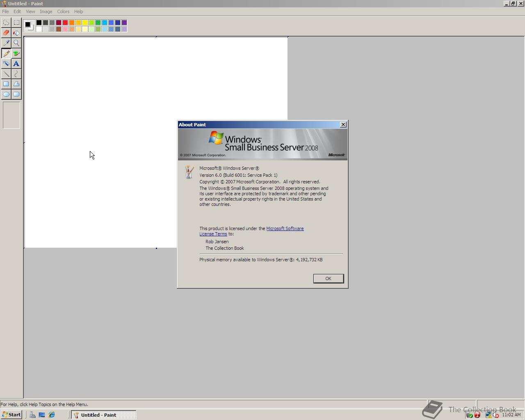Pick the Rectangle shape tool
525x420 pixels.
click(6, 84)
